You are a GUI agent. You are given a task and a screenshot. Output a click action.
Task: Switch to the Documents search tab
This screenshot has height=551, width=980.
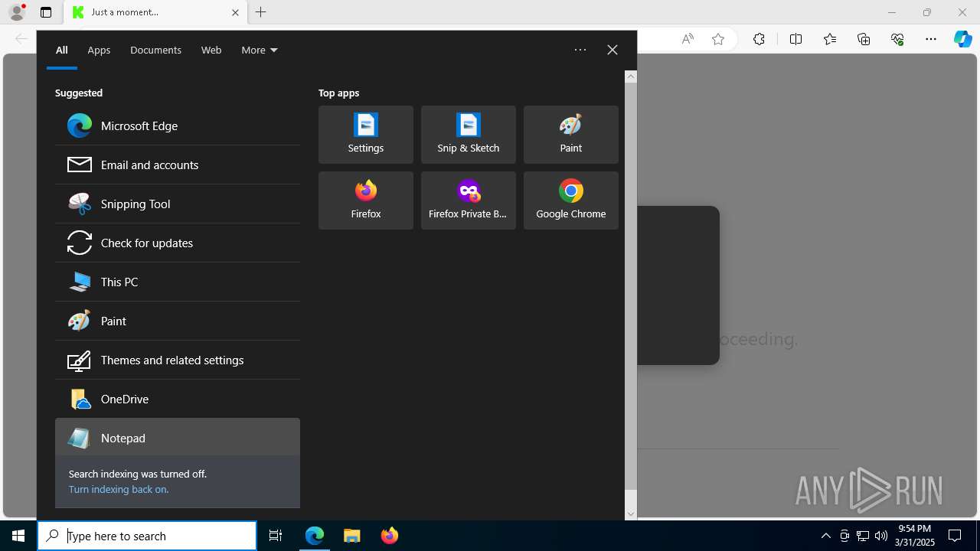pos(155,50)
